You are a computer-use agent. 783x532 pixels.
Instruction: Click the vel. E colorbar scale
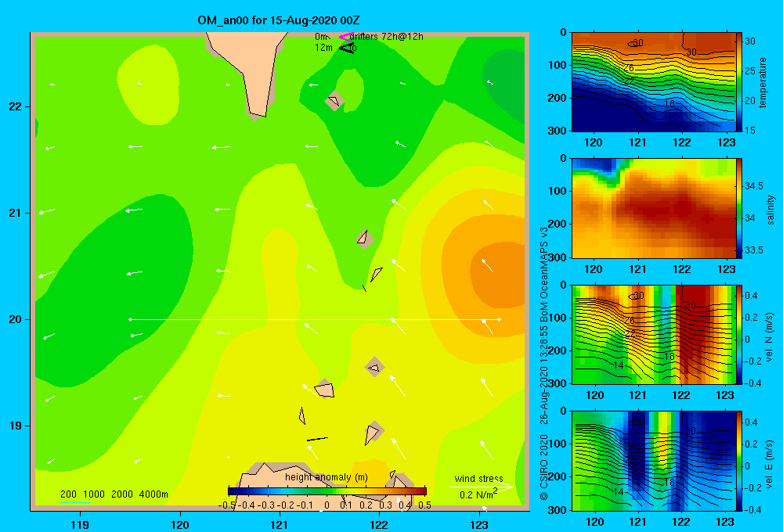point(739,461)
